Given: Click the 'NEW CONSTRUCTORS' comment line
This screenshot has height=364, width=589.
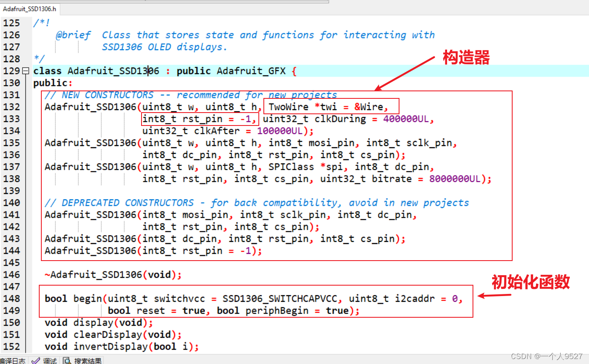Looking at the screenshot, I should pos(191,95).
